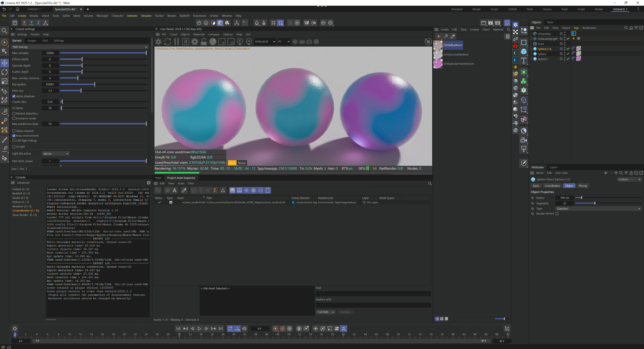
Task: Click the Live Viewer settings gear icon
Action: (x=195, y=42)
